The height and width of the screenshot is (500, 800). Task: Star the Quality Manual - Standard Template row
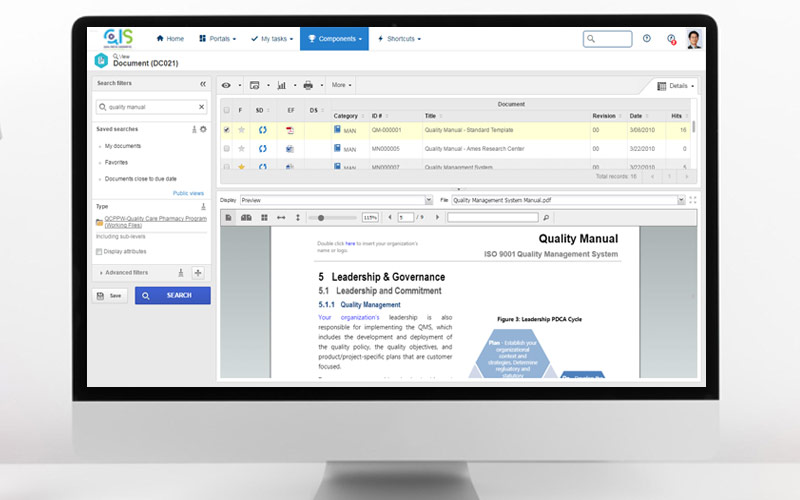241,130
